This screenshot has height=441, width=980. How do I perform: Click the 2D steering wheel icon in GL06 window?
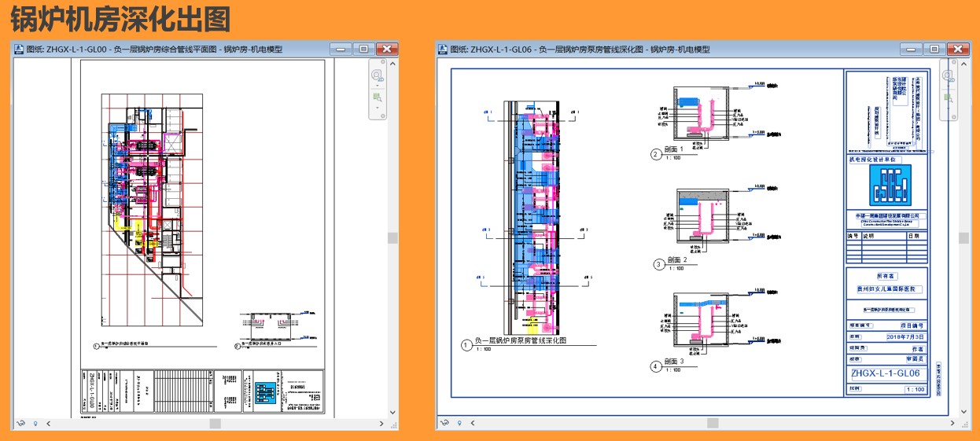click(x=949, y=75)
